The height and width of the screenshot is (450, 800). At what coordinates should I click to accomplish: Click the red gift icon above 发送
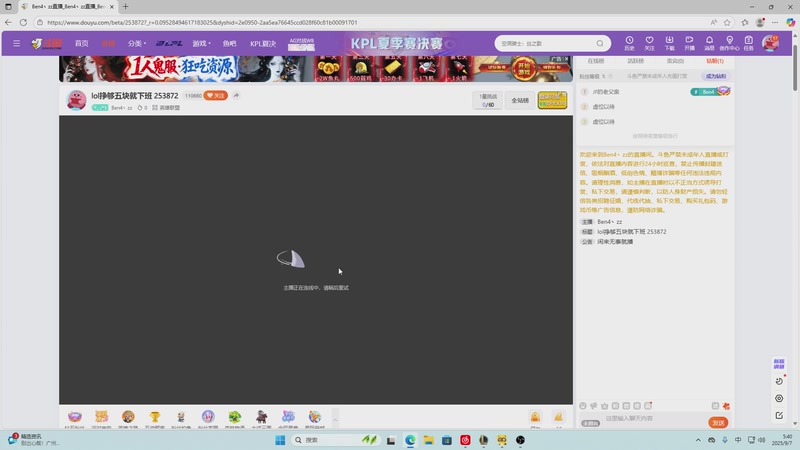tap(726, 406)
